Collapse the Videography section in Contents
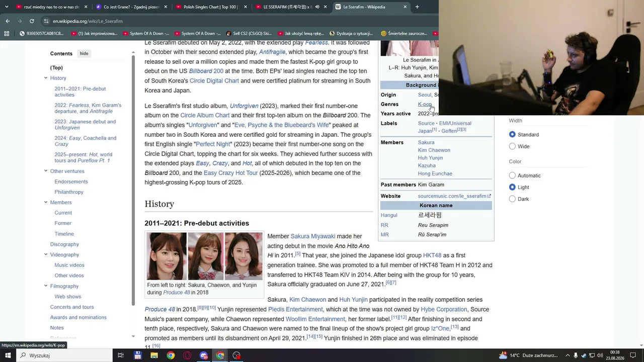 (46, 254)
